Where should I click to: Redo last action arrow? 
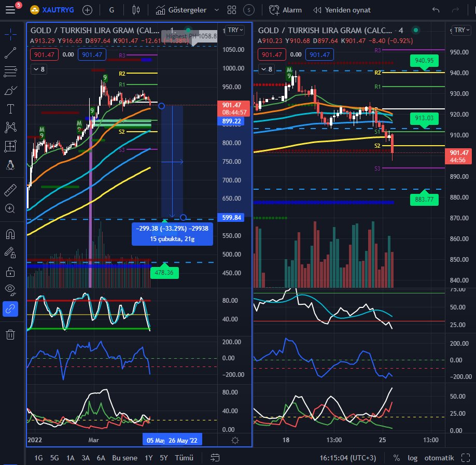tap(455, 10)
